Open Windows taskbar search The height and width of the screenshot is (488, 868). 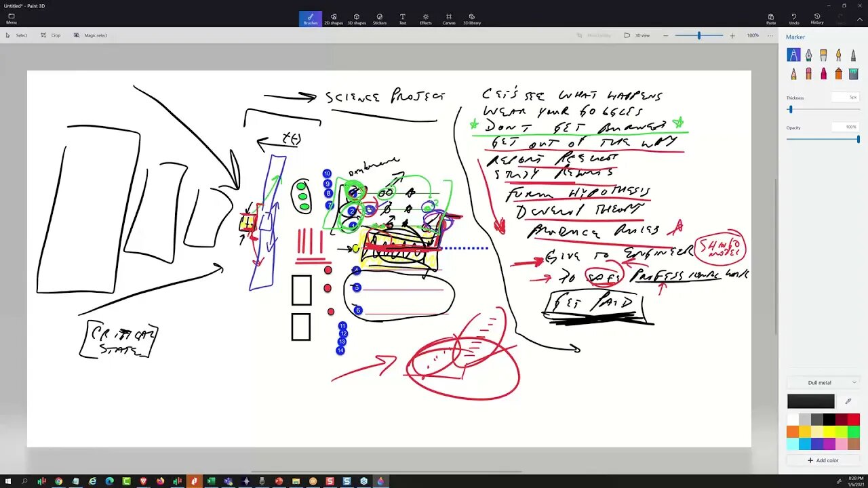click(24, 481)
